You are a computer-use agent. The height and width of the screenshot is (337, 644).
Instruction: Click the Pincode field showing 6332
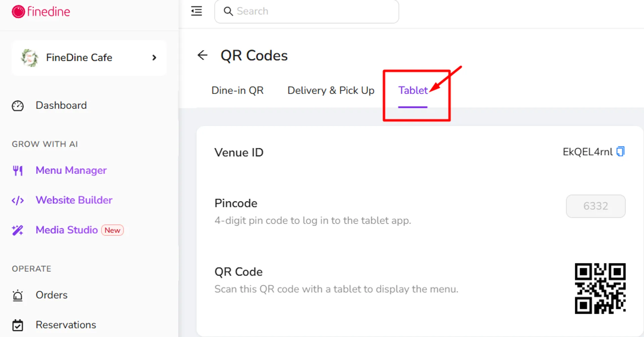tap(596, 206)
